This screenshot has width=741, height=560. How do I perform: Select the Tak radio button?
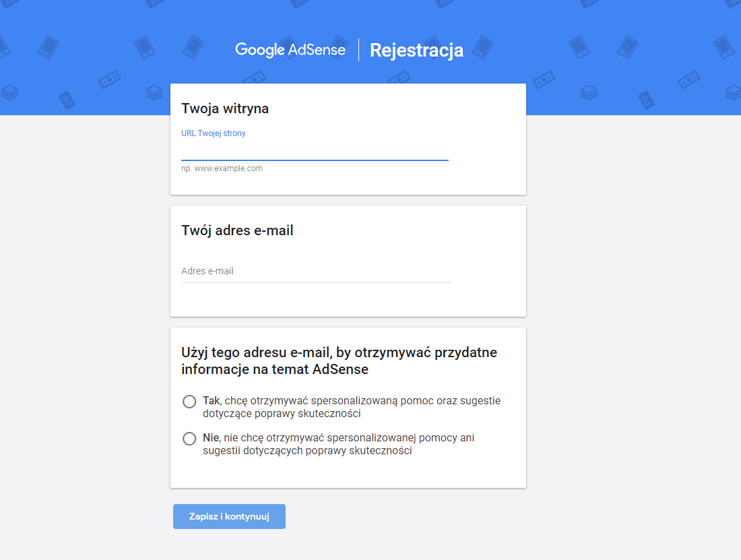[x=189, y=402]
